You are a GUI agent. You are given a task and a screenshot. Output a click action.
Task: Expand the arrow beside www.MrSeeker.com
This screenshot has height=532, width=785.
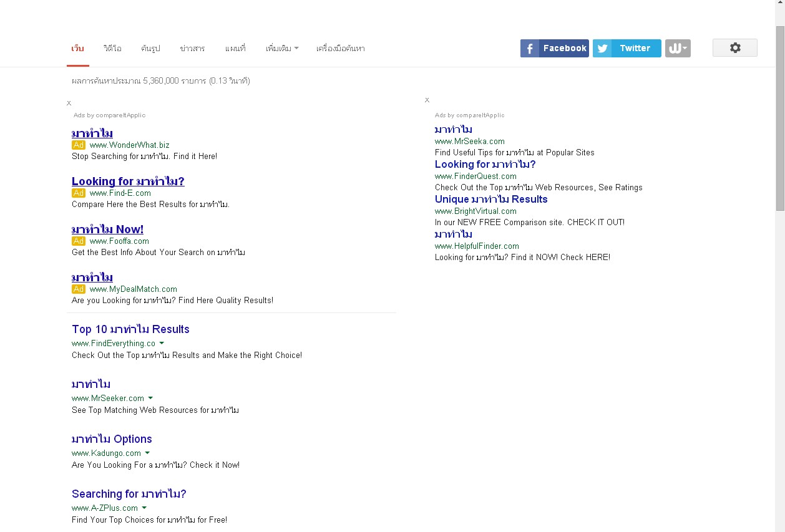pos(150,398)
